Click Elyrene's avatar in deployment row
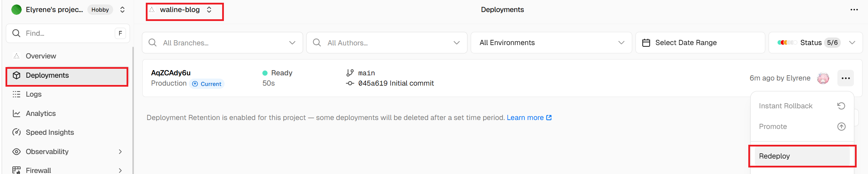 pos(823,78)
